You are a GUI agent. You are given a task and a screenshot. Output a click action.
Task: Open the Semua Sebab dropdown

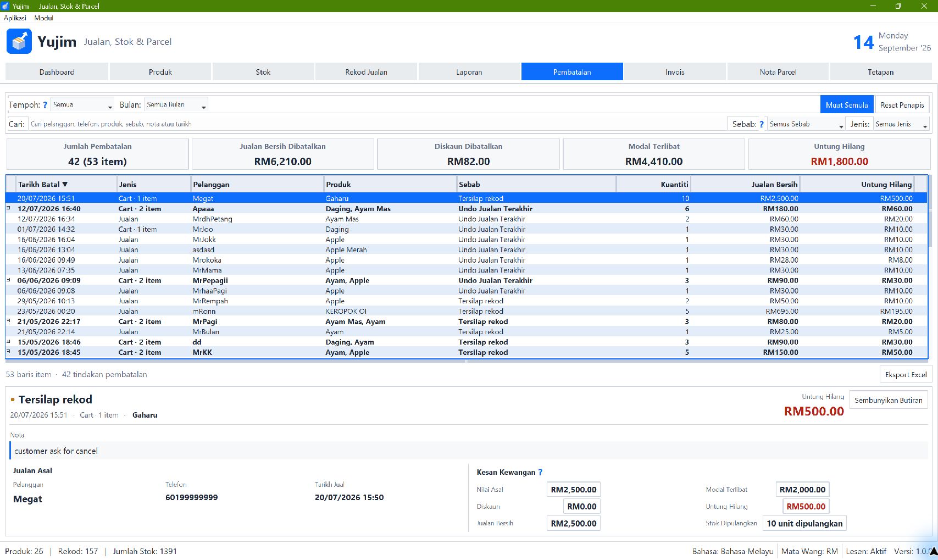806,124
